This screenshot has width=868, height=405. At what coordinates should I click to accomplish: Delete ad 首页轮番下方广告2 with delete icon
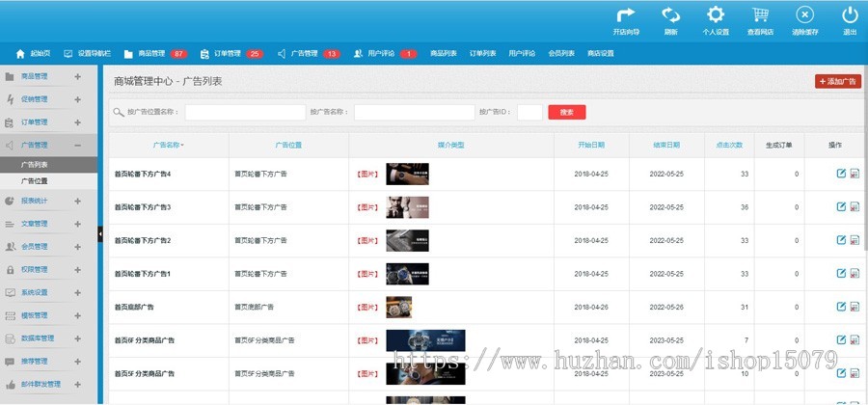(854, 240)
